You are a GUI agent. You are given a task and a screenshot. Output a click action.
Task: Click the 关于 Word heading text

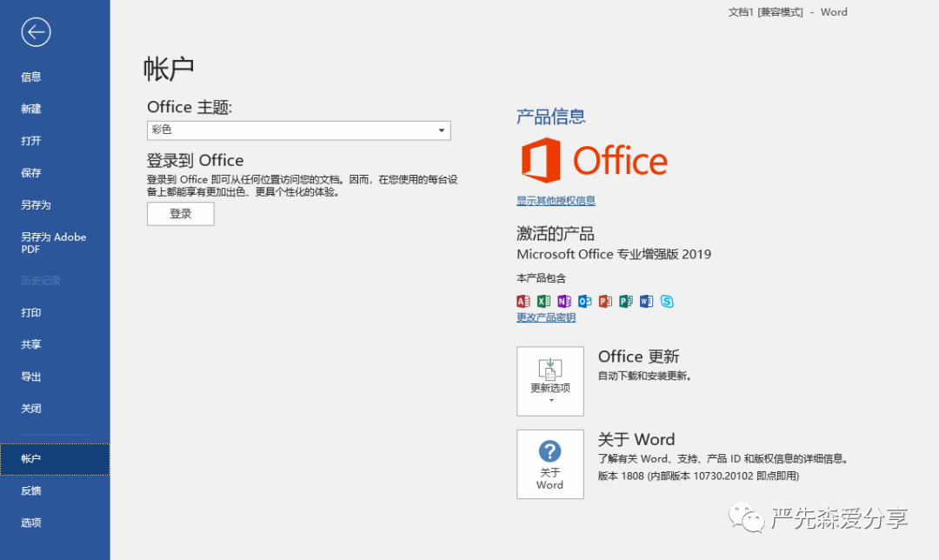636,440
